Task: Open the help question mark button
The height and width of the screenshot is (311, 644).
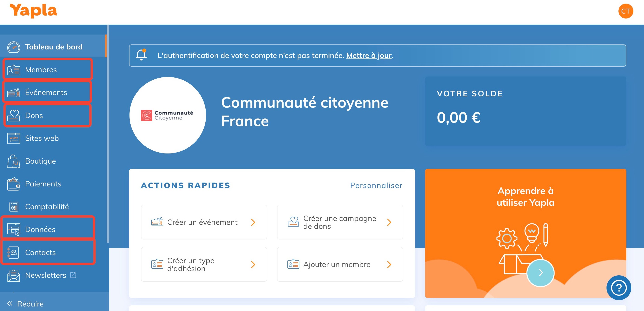Action: [x=618, y=288]
